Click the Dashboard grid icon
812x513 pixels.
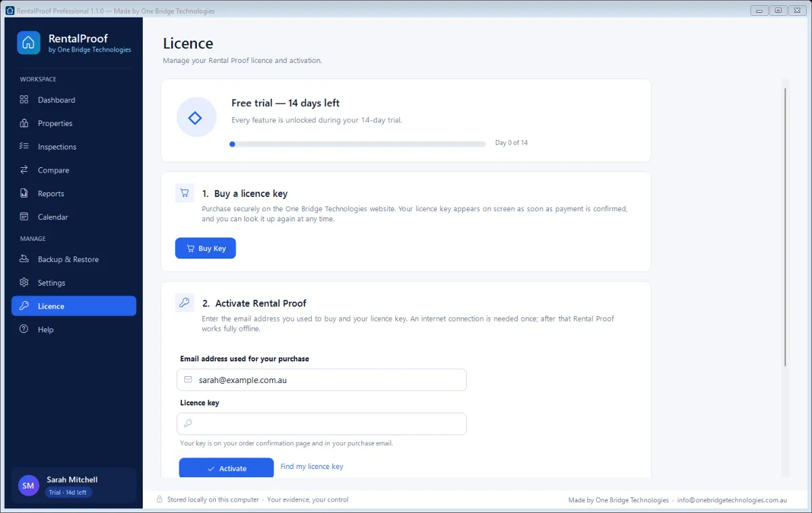[x=24, y=99]
